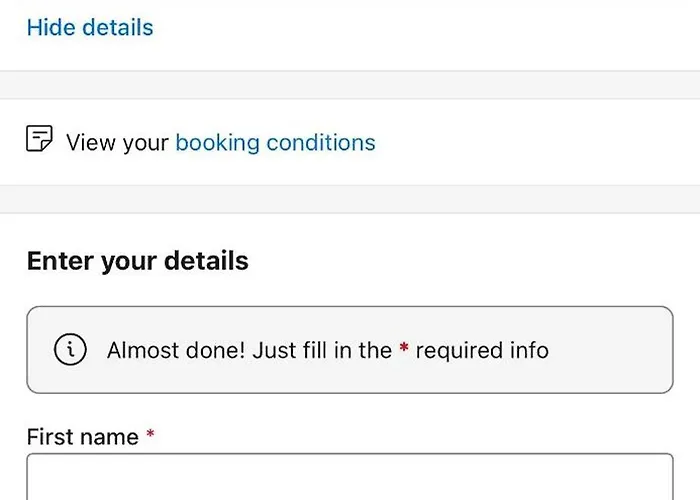
Task: Click empty area right of "required info" in banner
Action: 610,350
